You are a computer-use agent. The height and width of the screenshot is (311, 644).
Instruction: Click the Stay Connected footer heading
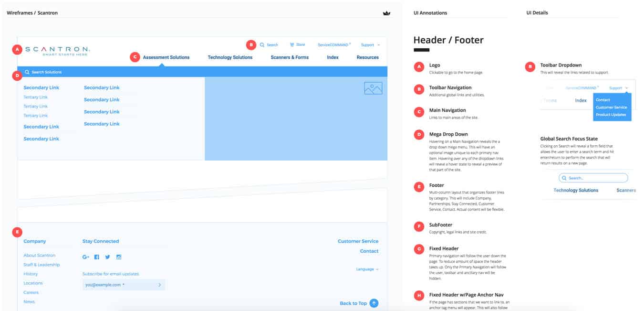[101, 241]
